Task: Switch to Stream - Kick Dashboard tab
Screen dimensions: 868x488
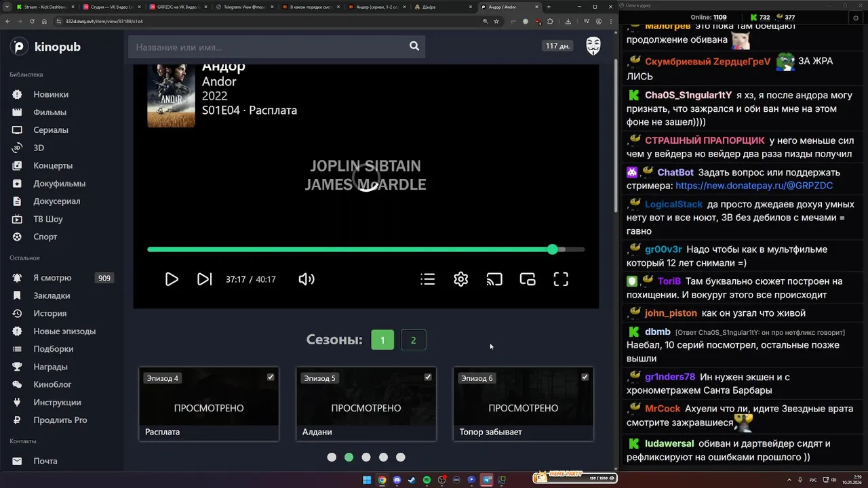Action: pyautogui.click(x=44, y=7)
